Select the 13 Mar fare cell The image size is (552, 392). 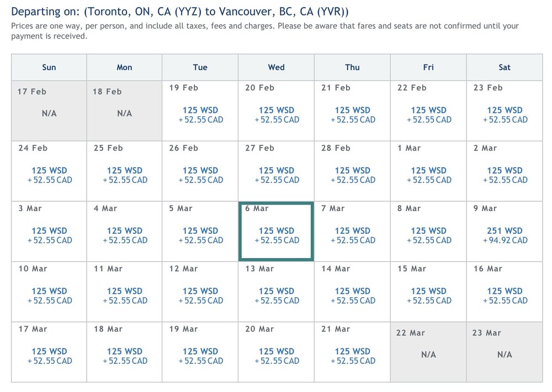[277, 296]
